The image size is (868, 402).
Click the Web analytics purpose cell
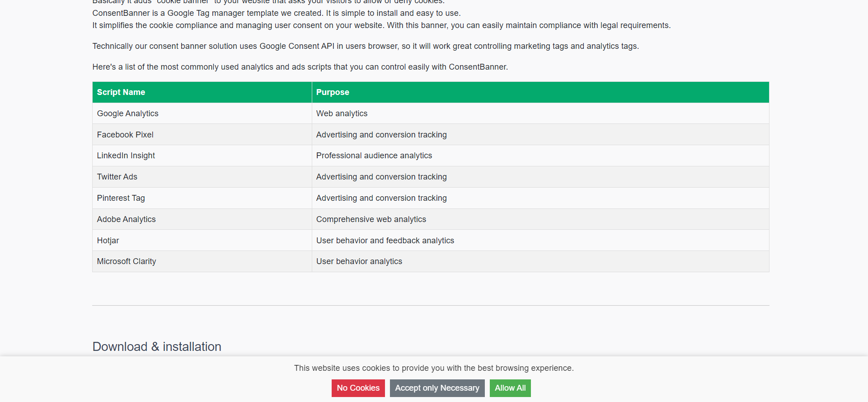click(x=540, y=114)
